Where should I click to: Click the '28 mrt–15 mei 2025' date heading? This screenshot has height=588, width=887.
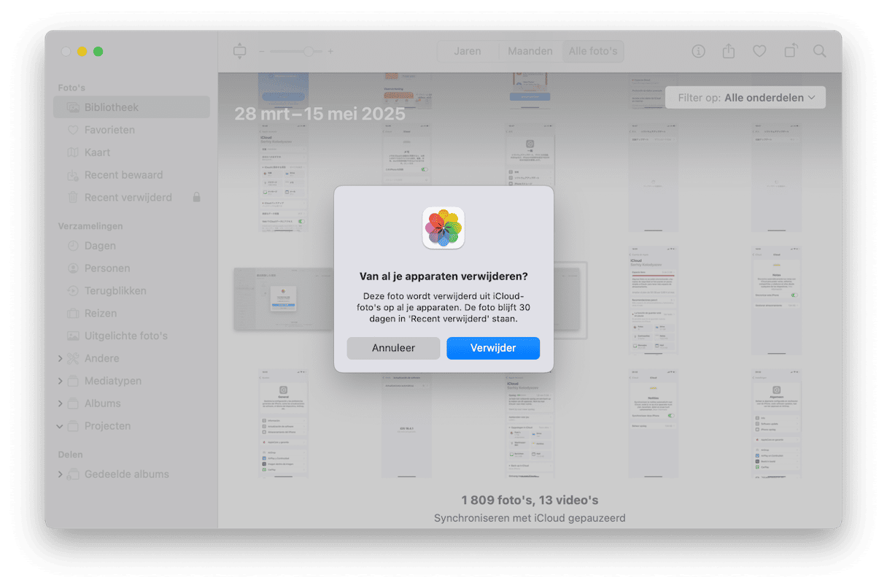click(x=320, y=115)
